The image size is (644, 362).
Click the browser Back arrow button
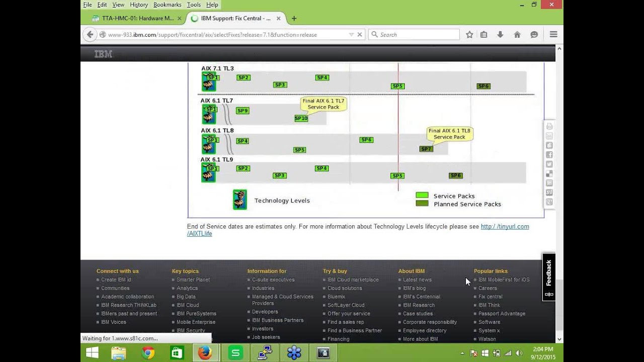[x=90, y=35]
